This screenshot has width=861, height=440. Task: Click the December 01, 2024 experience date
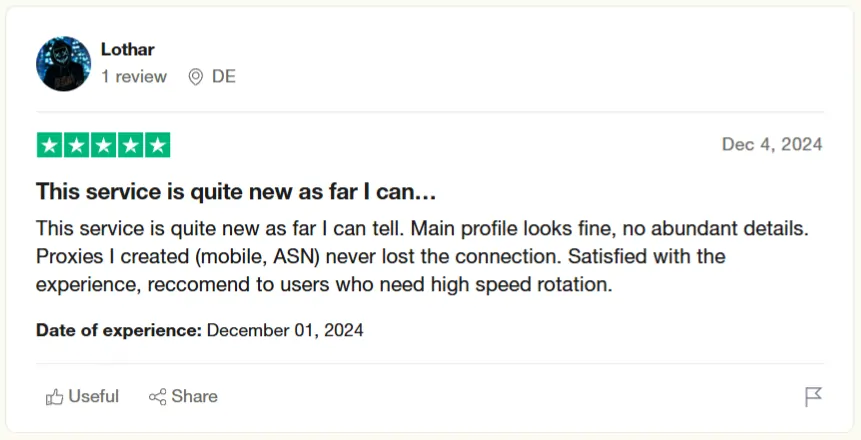click(285, 330)
